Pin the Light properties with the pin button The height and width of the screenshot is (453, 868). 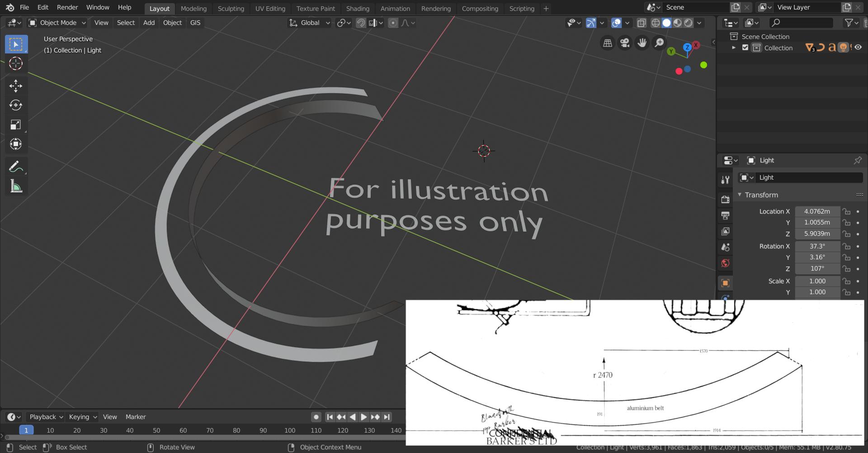click(x=858, y=160)
